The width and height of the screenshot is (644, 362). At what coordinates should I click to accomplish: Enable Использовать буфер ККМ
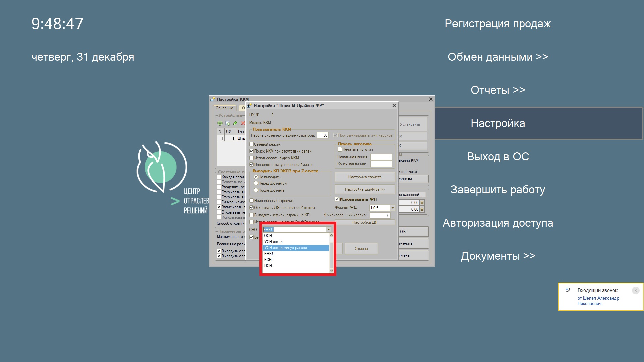[x=251, y=158]
